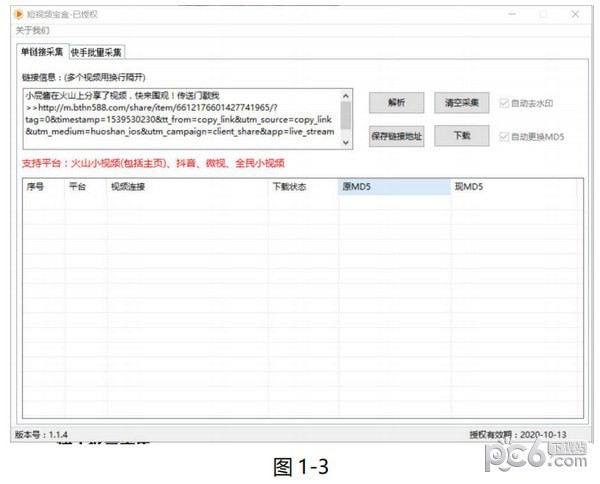The width and height of the screenshot is (600, 484).
Task: Click the app icon in the title bar
Action: [x=18, y=15]
